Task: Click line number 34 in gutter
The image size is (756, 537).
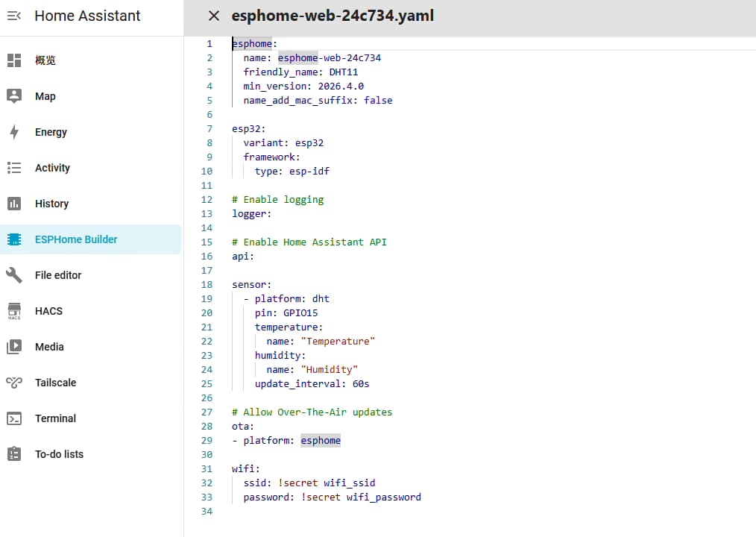Action: (207, 512)
